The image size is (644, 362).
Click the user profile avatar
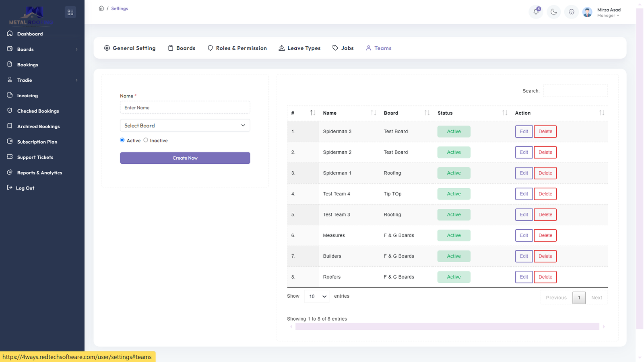[587, 12]
